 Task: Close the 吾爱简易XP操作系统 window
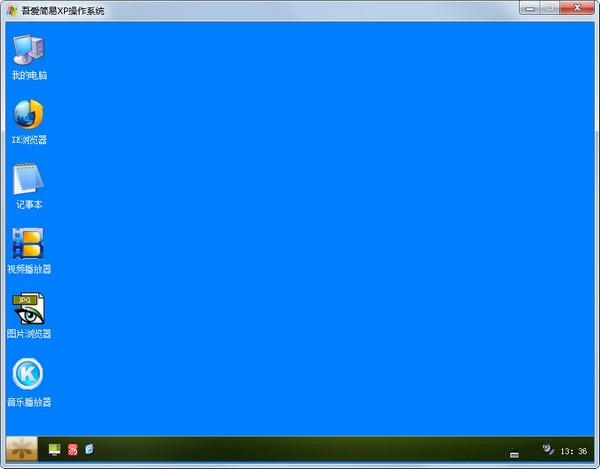click(x=578, y=9)
